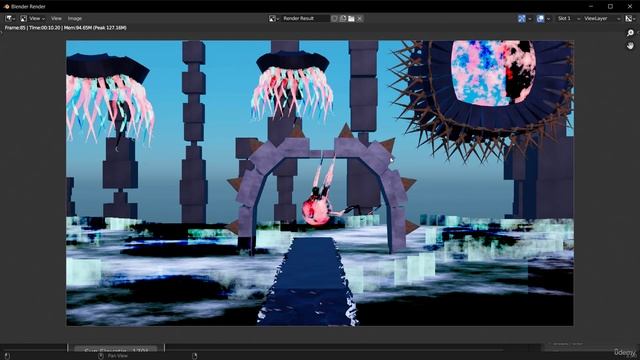Open the editor type selector

tap(10, 18)
